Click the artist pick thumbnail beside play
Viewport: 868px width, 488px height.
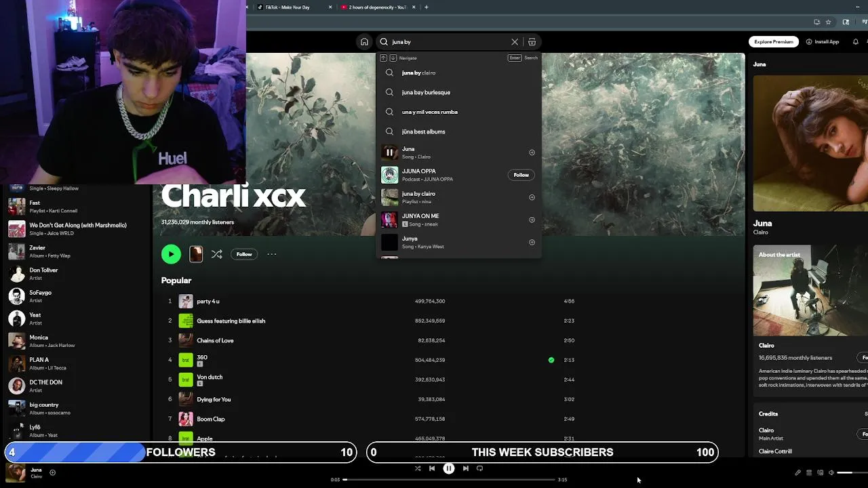pyautogui.click(x=196, y=254)
